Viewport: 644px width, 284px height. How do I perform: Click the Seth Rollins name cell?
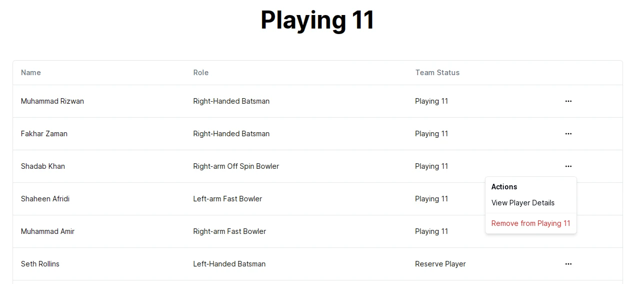point(40,264)
